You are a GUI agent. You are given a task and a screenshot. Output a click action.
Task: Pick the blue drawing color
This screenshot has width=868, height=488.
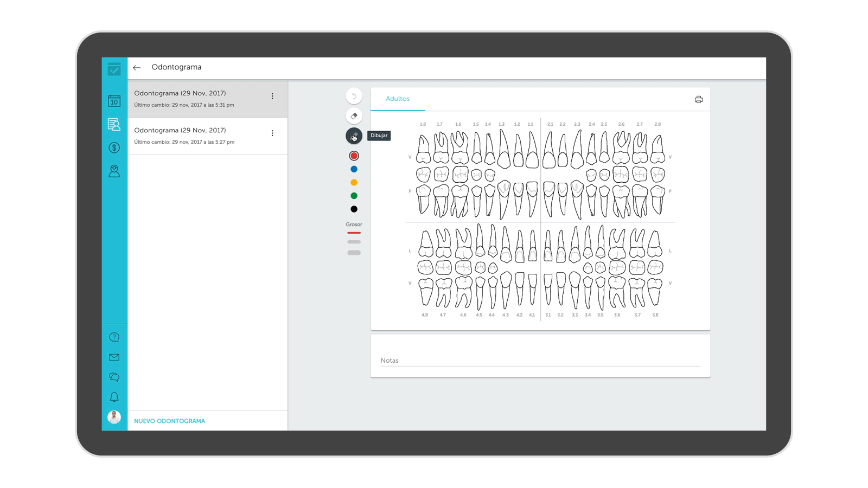tap(354, 169)
